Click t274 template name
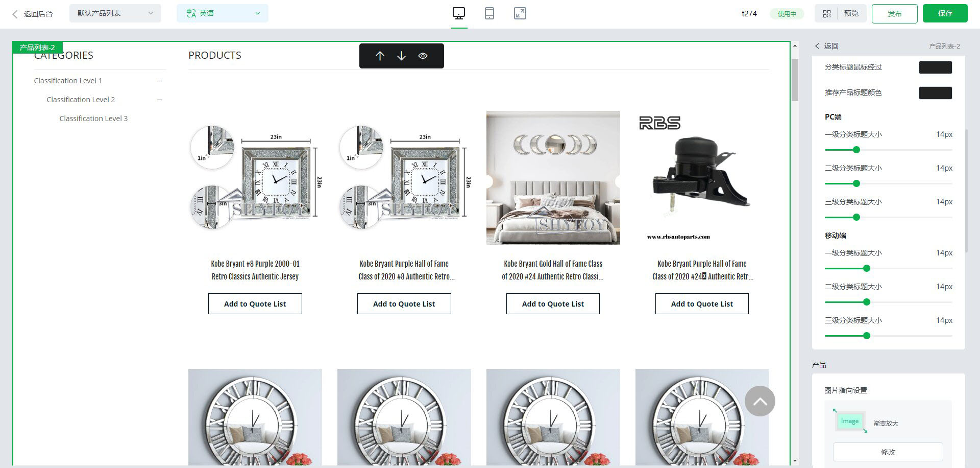This screenshot has height=468, width=980. click(x=749, y=14)
